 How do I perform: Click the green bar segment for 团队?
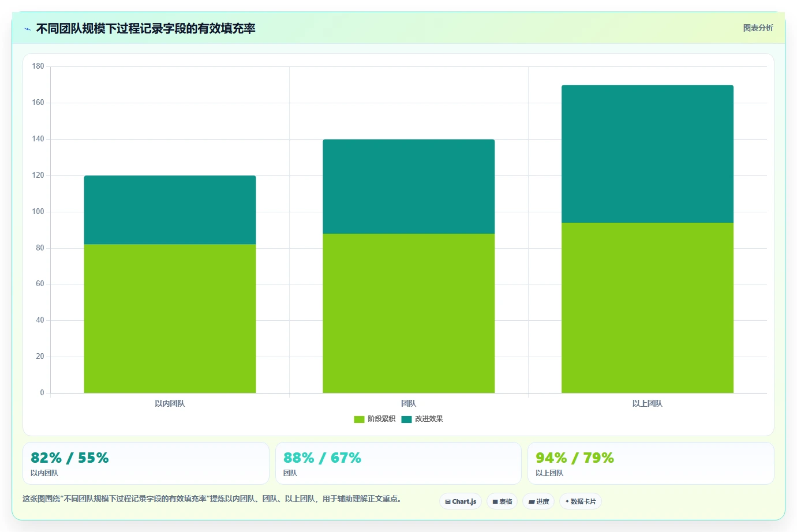tap(409, 313)
